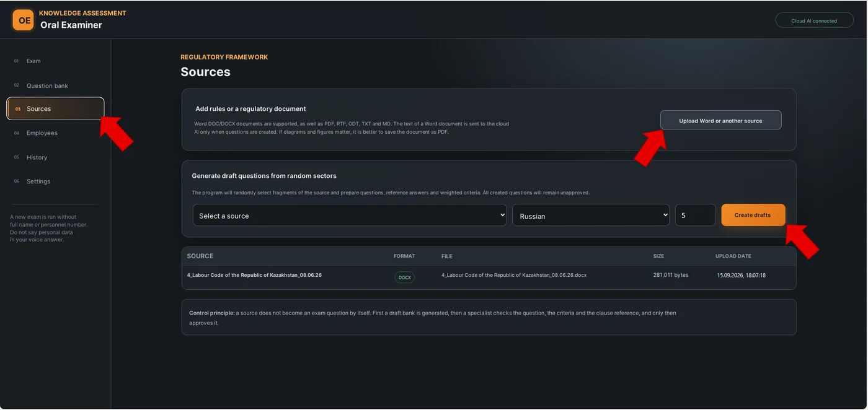Screen dimensions: 868x410
Task: Click the Control principle note text
Action: (x=433, y=318)
